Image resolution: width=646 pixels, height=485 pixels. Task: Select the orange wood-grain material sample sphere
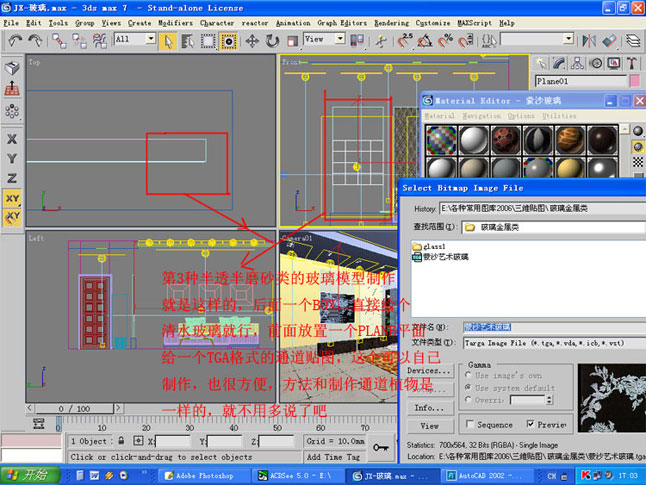point(570,140)
